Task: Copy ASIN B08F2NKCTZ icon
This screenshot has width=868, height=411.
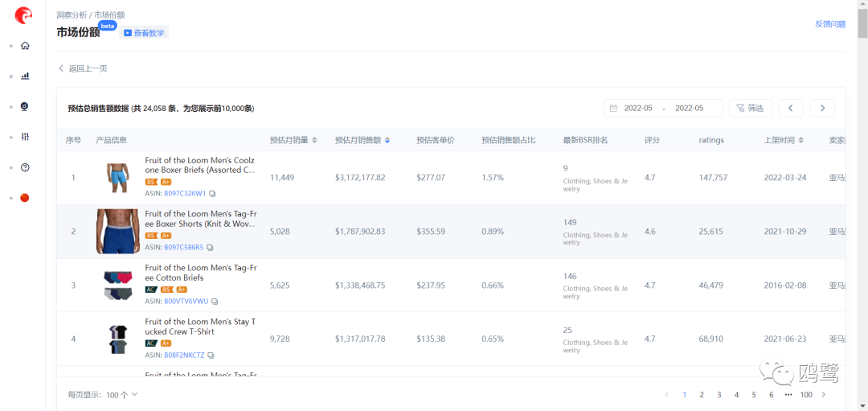Action: [x=211, y=355]
